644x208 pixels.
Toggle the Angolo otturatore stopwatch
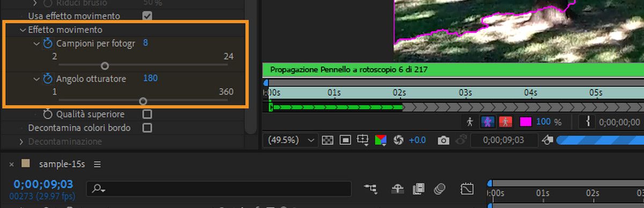(x=48, y=79)
